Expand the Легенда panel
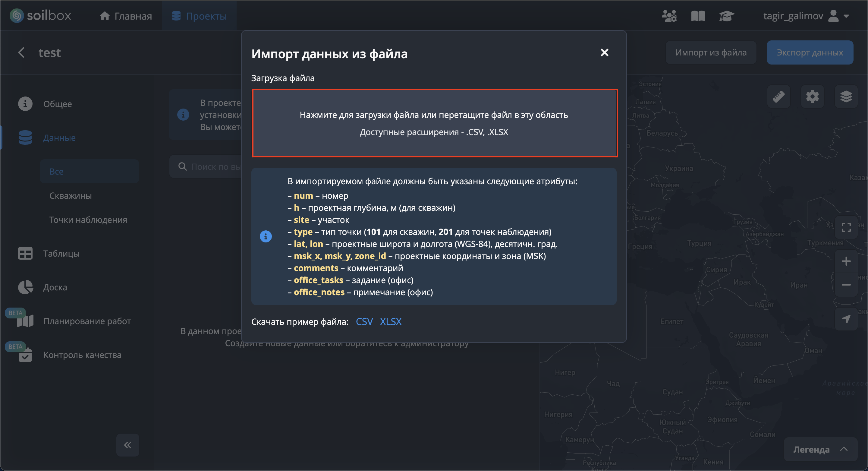Viewport: 868px width, 471px height. [820, 449]
